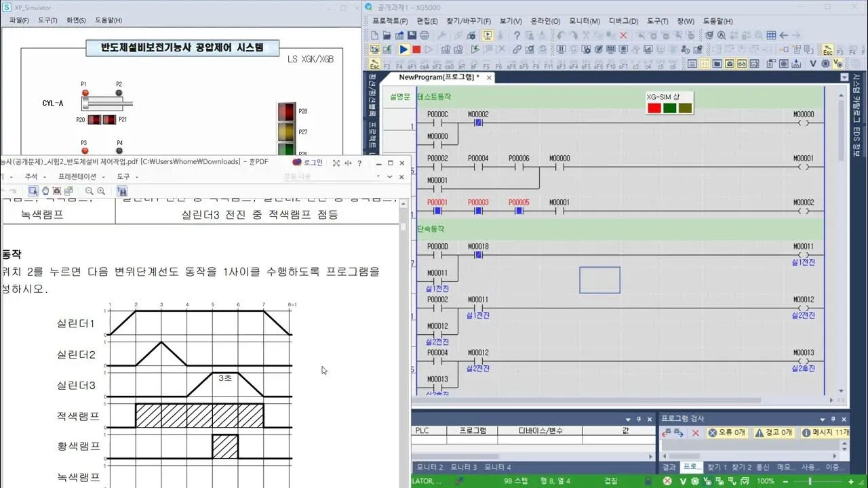Click the zoom out magnifier in PDF viewer

click(90, 191)
